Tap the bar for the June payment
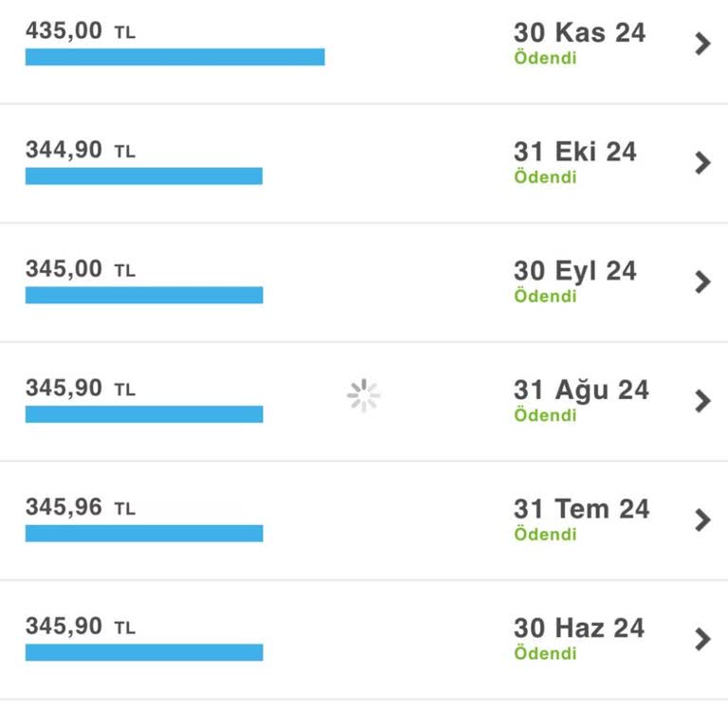Viewport: 728px width, 728px height. tap(143, 652)
